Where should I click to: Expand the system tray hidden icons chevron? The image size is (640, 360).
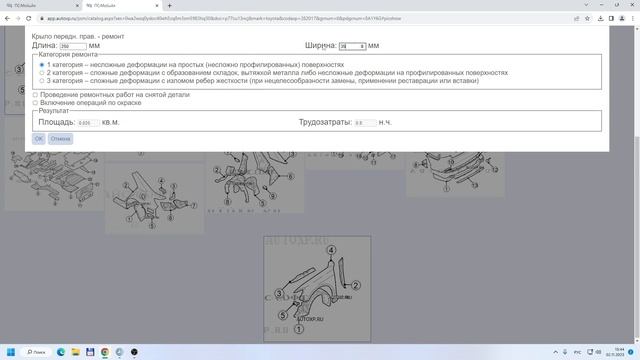click(x=556, y=352)
